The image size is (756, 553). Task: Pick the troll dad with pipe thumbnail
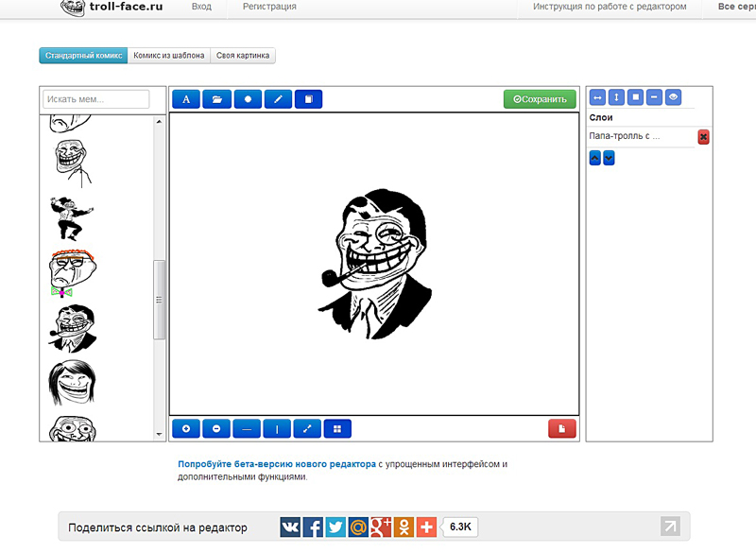pyautogui.click(x=73, y=328)
